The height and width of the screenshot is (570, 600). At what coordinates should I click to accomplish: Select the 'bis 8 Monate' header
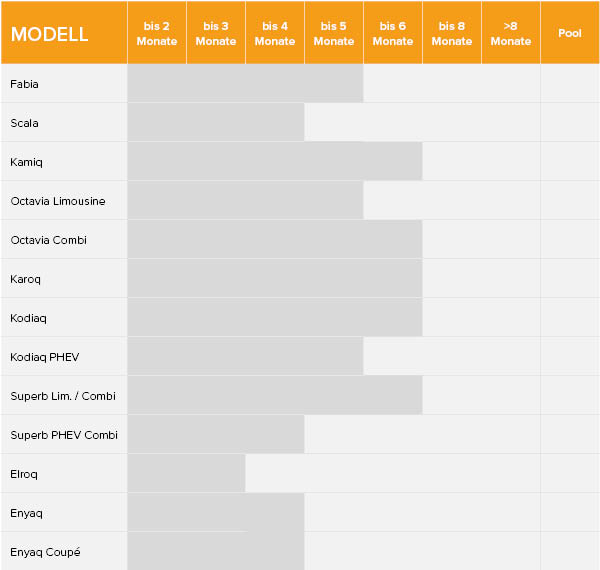pyautogui.click(x=452, y=33)
